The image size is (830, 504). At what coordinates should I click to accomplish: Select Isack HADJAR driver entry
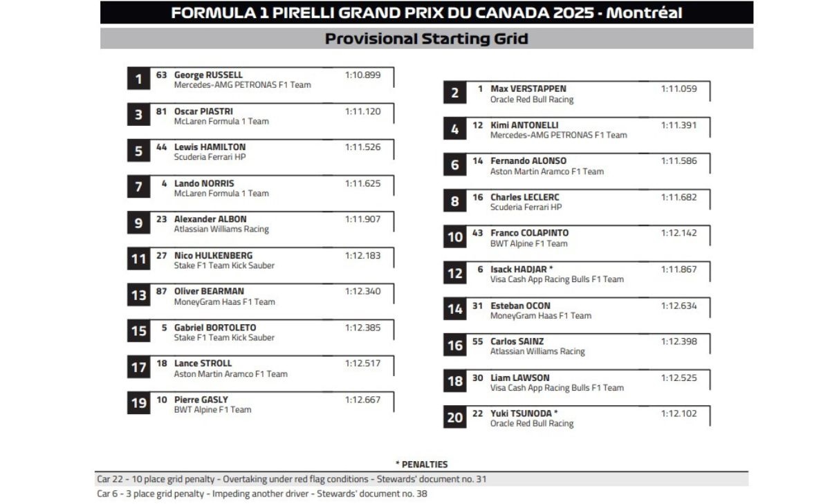tap(523, 269)
